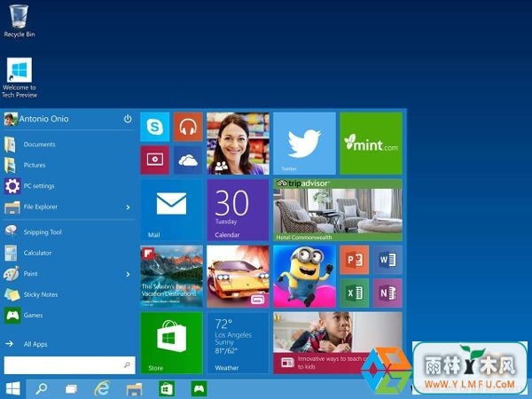The width and height of the screenshot is (532, 399).
Task: Open Documents from the Start menu
Action: pyautogui.click(x=69, y=145)
